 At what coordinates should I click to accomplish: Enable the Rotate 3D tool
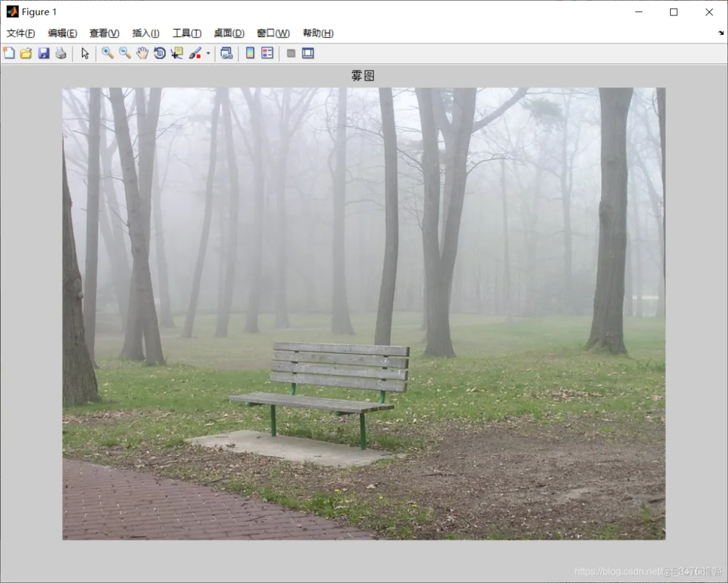(160, 53)
